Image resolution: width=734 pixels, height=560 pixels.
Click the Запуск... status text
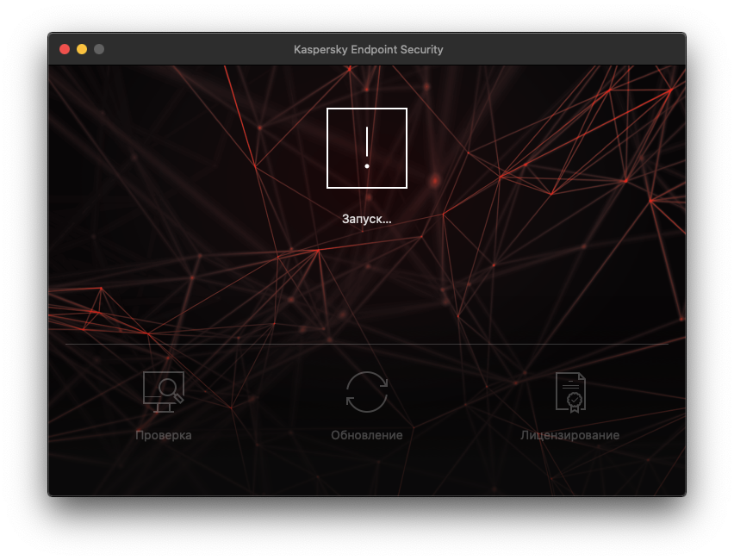(x=366, y=219)
